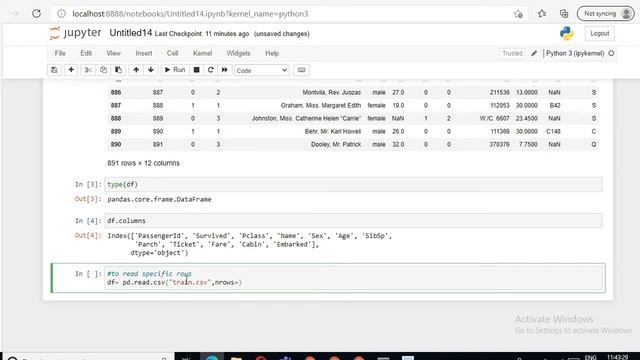Click the cabin value B42

[555, 105]
